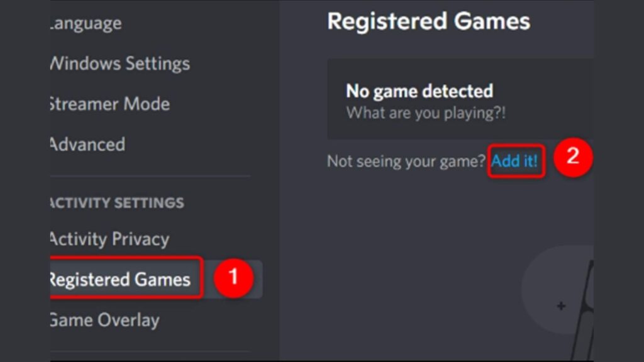Click the Registered Games page title
Screen dimensions: 644x362
click(x=429, y=21)
